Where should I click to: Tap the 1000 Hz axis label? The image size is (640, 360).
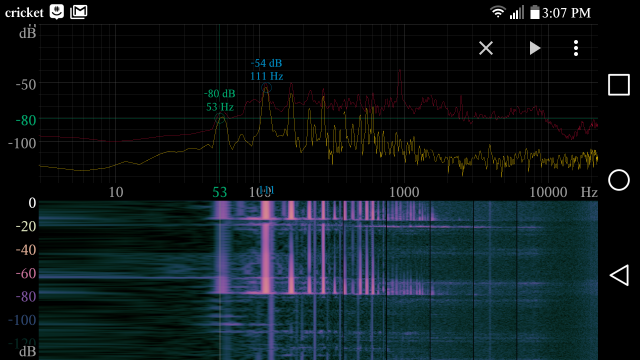[x=404, y=192]
